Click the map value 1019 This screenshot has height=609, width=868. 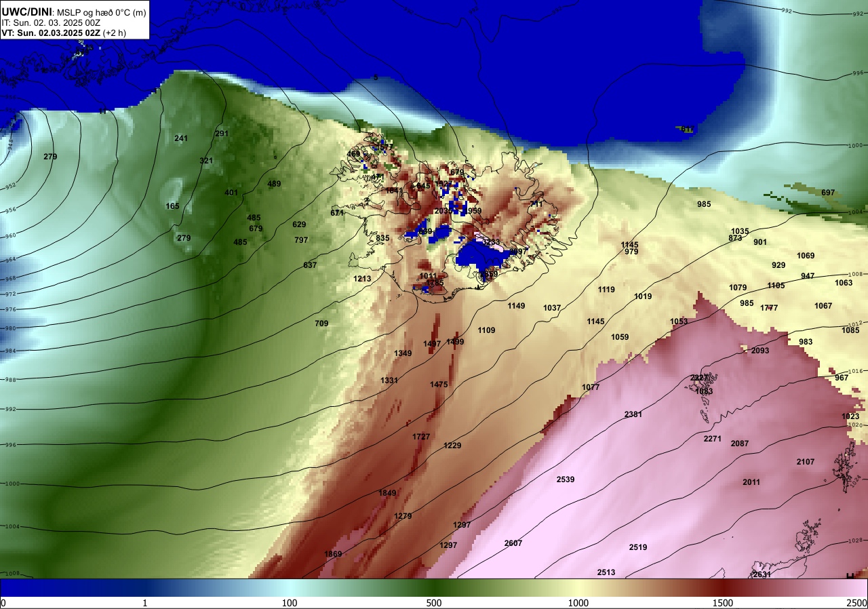click(x=643, y=296)
